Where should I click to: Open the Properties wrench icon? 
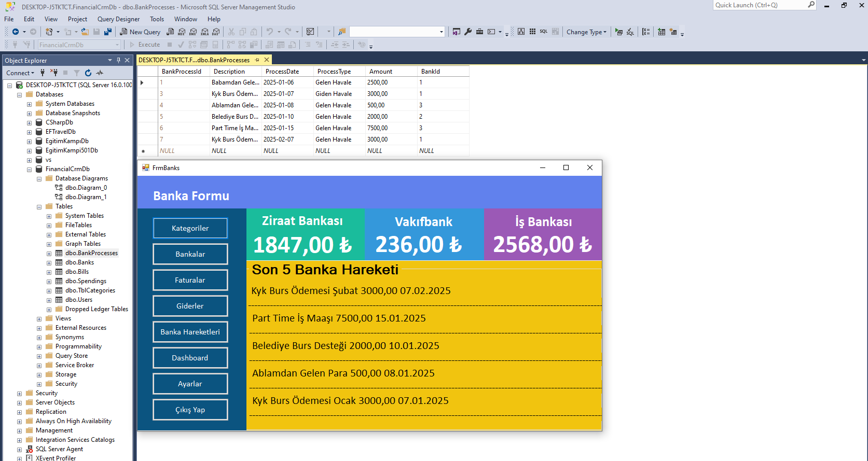pyautogui.click(x=468, y=32)
